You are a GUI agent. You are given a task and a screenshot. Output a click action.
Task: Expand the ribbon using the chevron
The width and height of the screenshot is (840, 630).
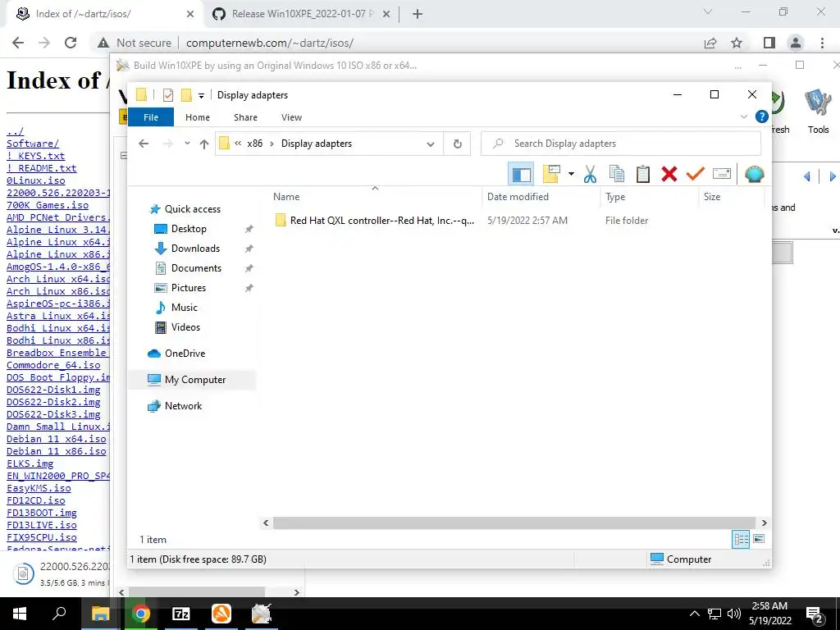(x=743, y=116)
